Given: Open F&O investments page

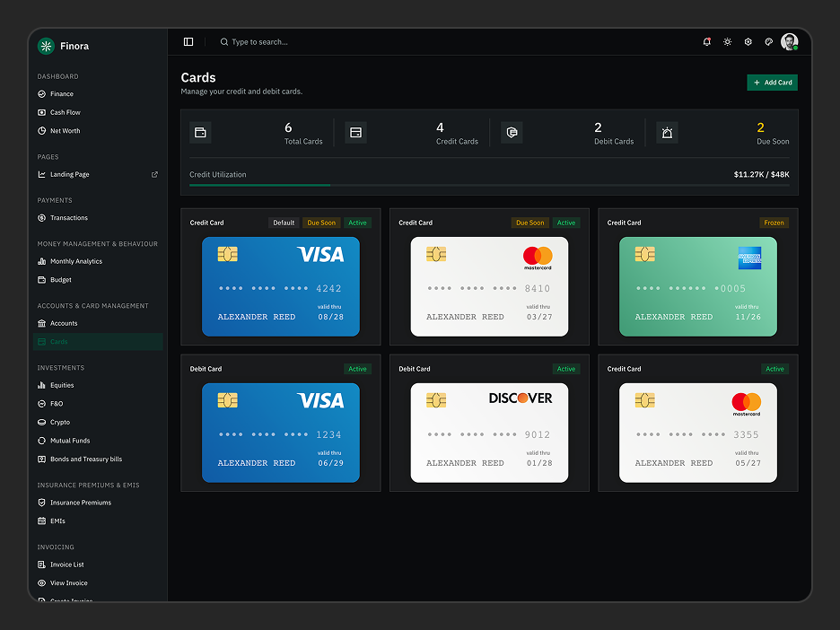Looking at the screenshot, I should pyautogui.click(x=98, y=404).
